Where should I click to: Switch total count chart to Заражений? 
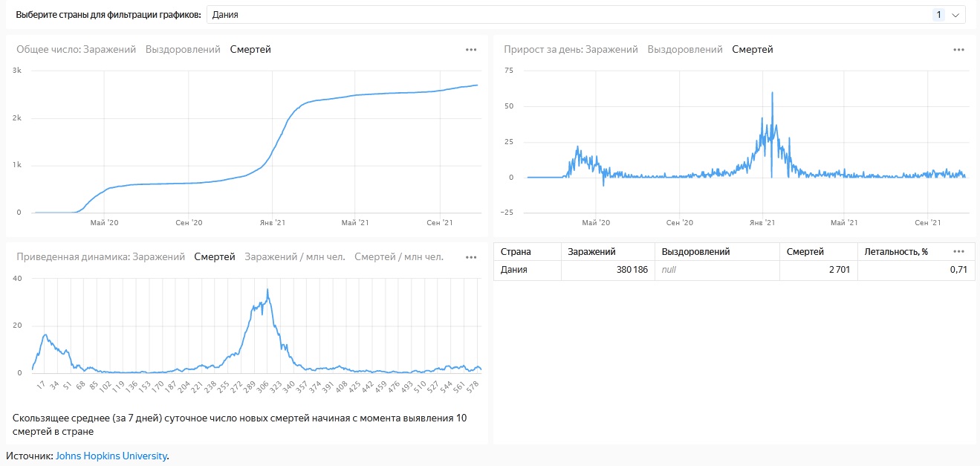tap(109, 50)
